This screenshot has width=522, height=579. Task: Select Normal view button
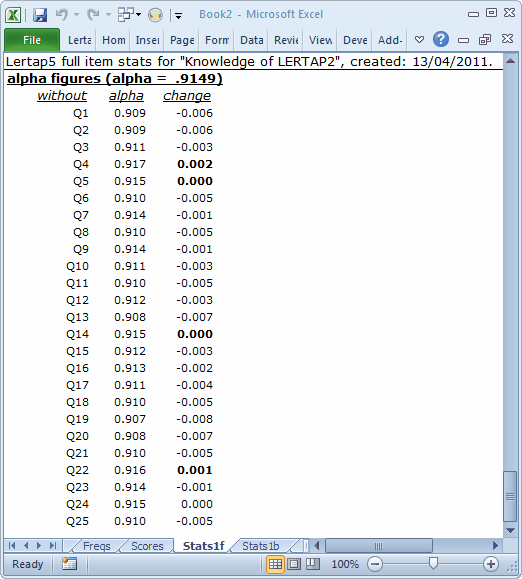pyautogui.click(x=275, y=564)
